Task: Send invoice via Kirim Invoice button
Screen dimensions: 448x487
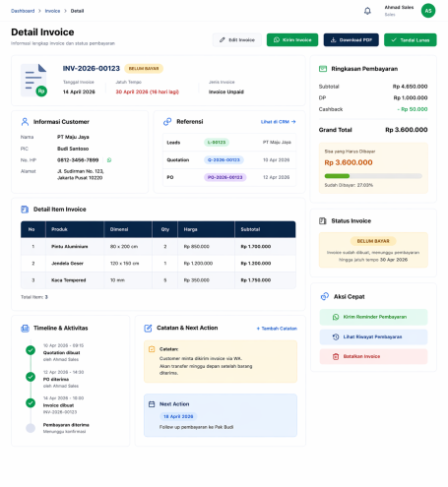Action: 292,39
